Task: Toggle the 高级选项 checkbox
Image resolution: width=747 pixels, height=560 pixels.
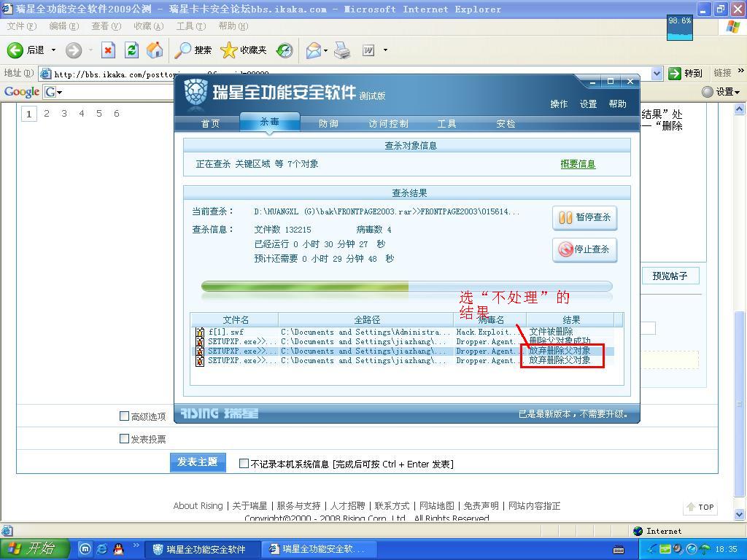Action: point(124,416)
